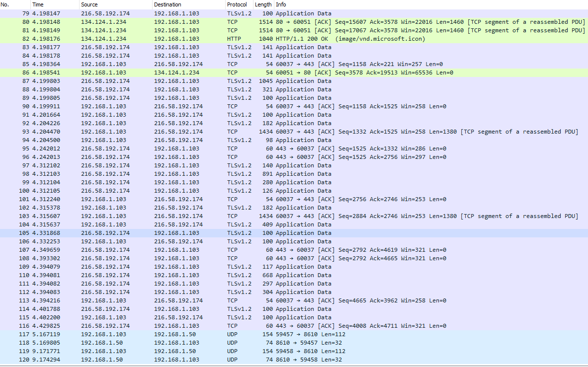Select packet 82 with HTTP 200 OK response
The width and height of the screenshot is (588, 367).
(199, 39)
